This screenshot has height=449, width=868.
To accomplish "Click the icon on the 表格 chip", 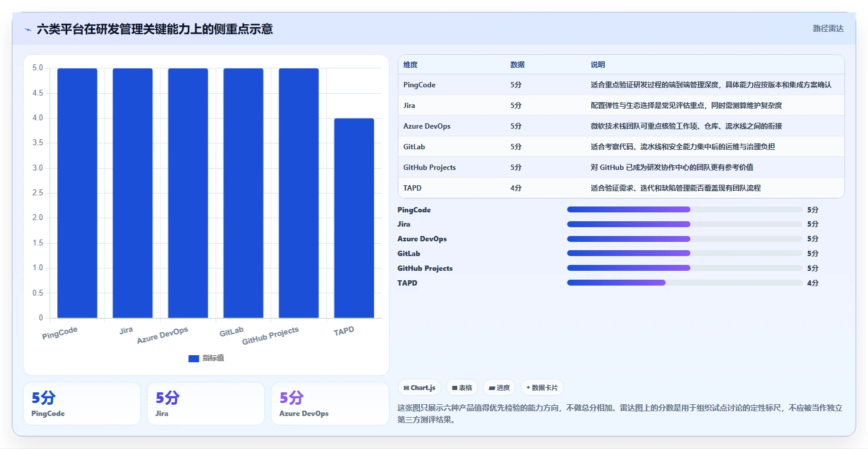I will pos(455,388).
